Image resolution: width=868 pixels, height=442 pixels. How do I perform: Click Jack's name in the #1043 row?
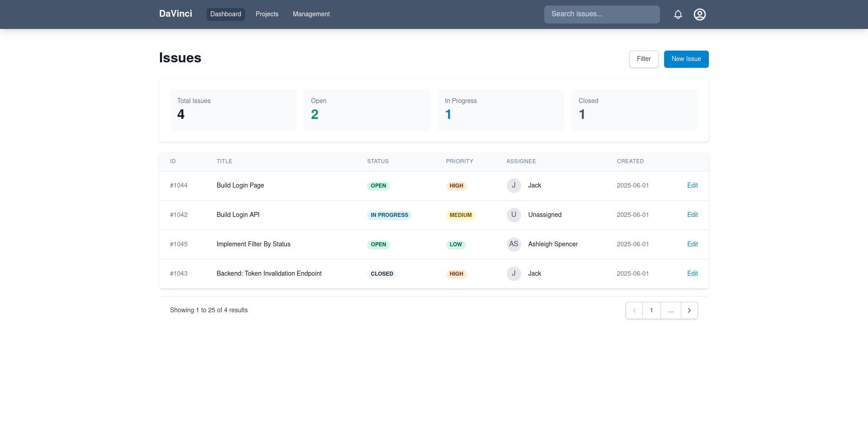tap(534, 274)
